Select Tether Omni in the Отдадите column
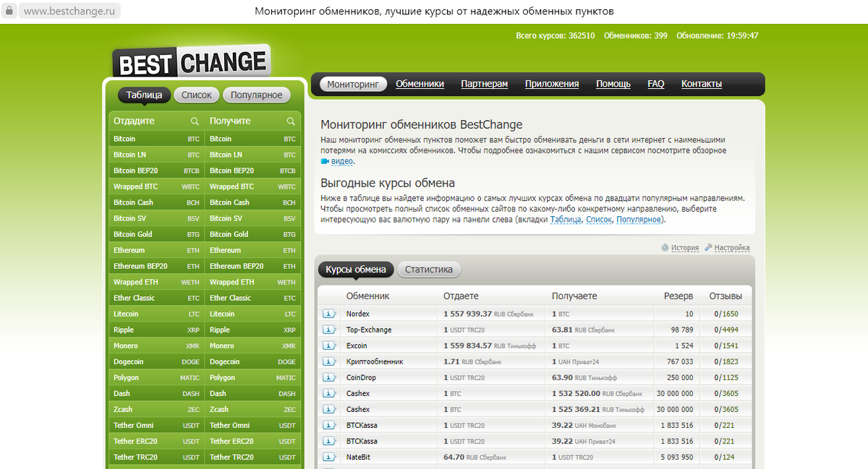This screenshot has width=868, height=469. point(156,425)
